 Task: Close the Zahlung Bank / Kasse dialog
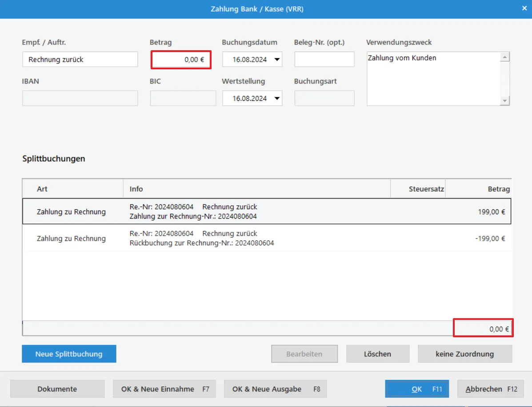click(524, 8)
